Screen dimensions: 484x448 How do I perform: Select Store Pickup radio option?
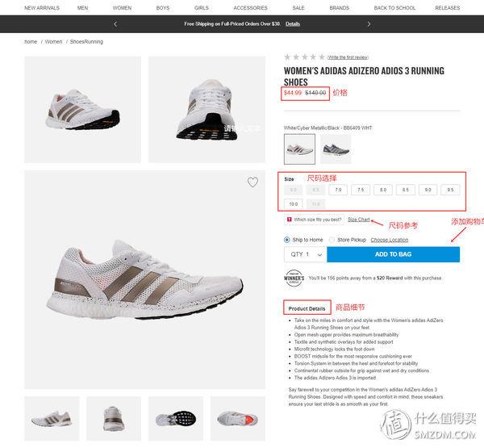coord(332,240)
